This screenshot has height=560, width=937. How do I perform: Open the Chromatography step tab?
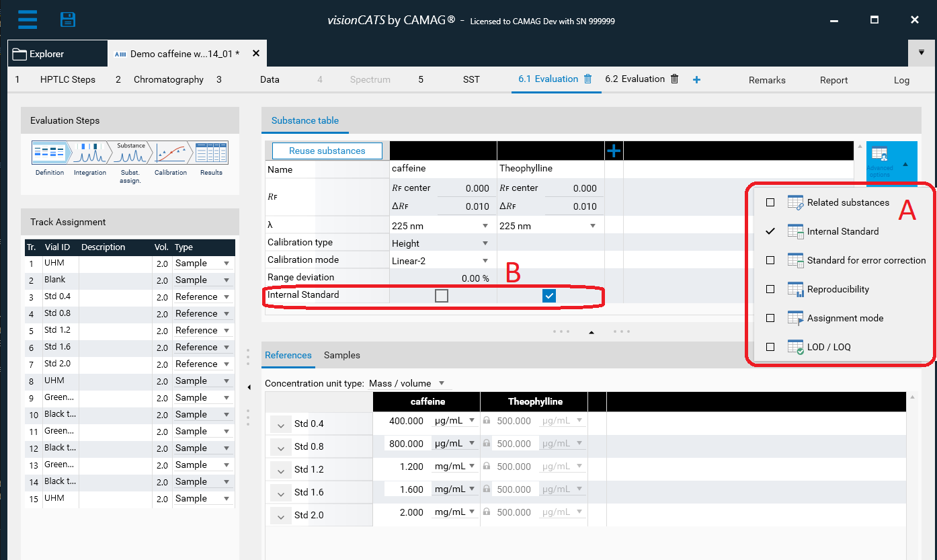[168, 79]
